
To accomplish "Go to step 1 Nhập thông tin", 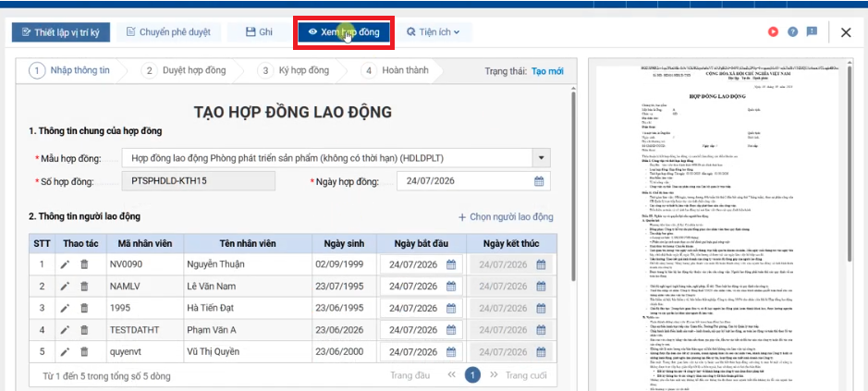I will pyautogui.click(x=69, y=70).
